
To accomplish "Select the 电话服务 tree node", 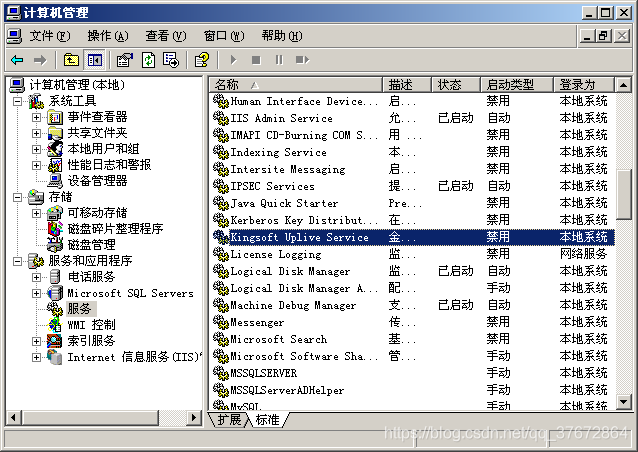I will [x=91, y=277].
